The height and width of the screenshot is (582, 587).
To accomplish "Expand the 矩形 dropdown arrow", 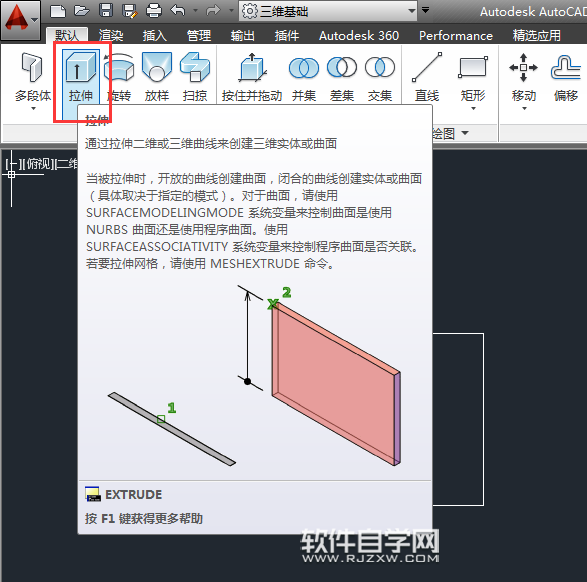I will click(x=473, y=109).
